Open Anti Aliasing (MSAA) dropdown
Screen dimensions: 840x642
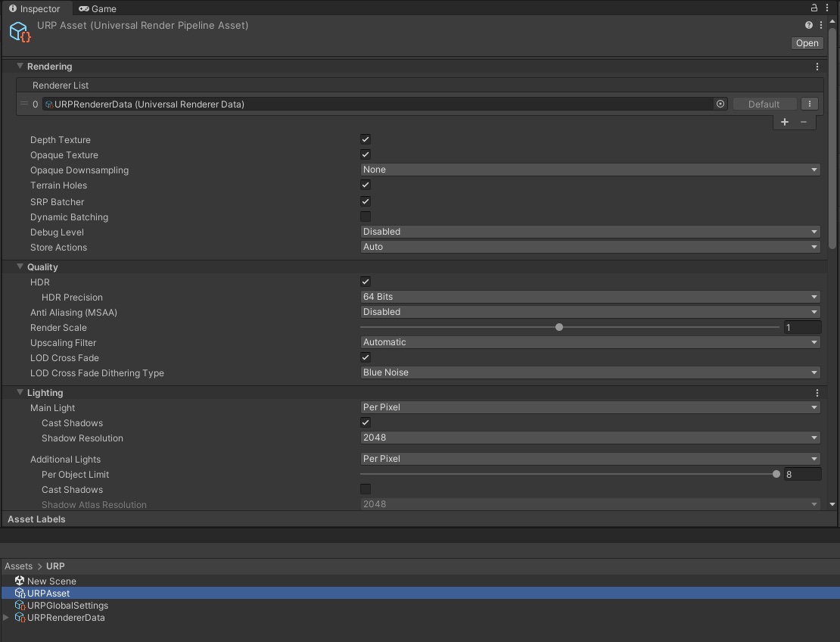click(590, 312)
